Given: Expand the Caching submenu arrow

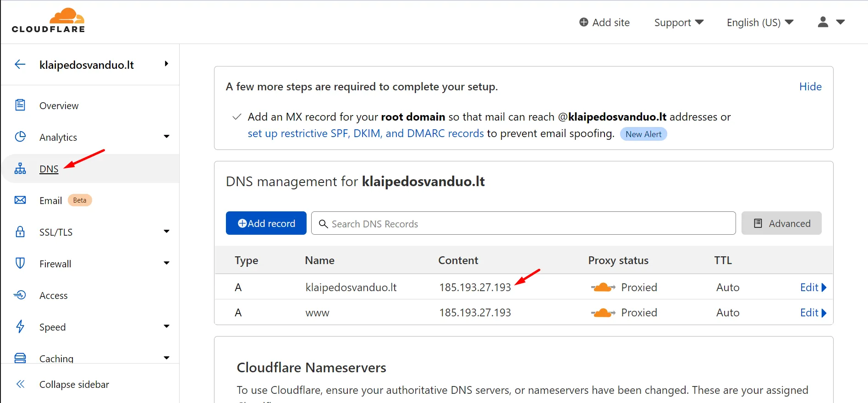Looking at the screenshot, I should (166, 357).
